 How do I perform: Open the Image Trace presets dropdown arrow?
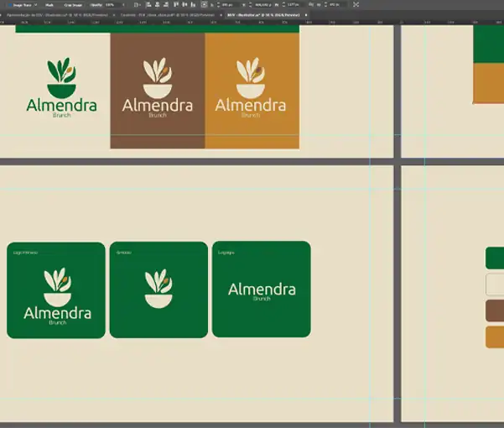(35, 5)
